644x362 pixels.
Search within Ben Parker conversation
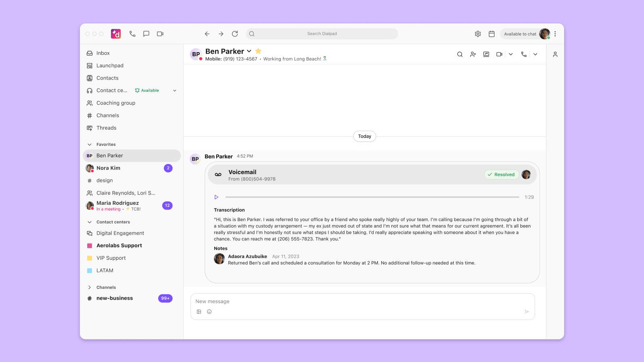click(460, 54)
